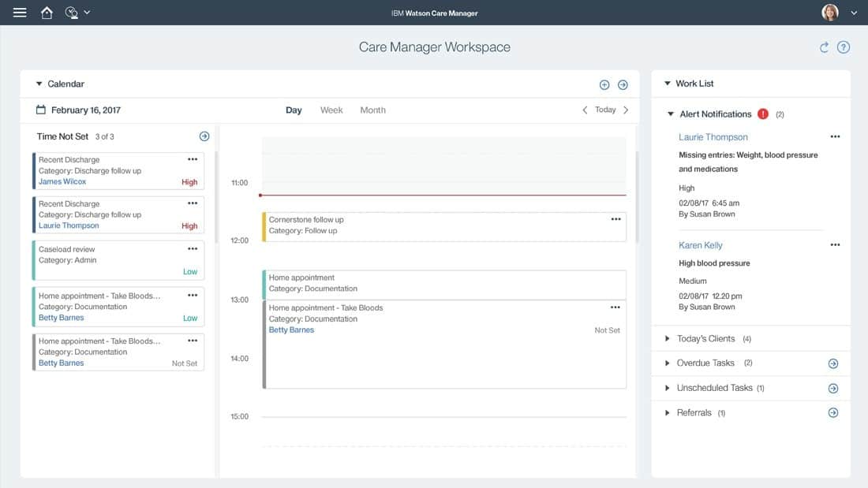Viewport: 868px width, 488px height.
Task: Open options for Caseload review task
Action: pos(193,249)
